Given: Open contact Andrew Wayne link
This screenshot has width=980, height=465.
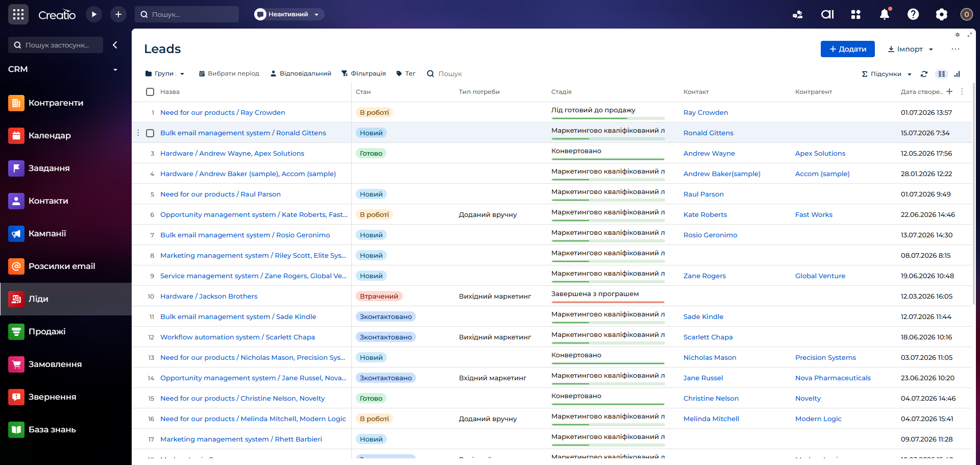Looking at the screenshot, I should [709, 153].
